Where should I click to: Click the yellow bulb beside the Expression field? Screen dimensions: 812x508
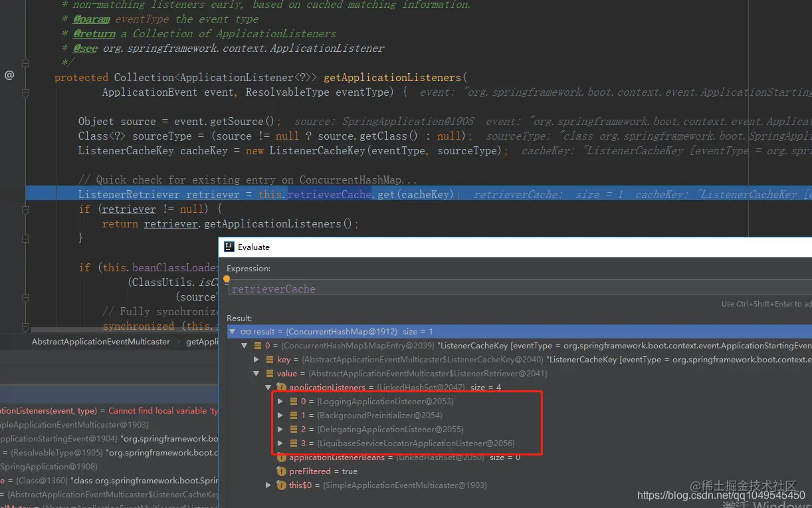coord(227,280)
